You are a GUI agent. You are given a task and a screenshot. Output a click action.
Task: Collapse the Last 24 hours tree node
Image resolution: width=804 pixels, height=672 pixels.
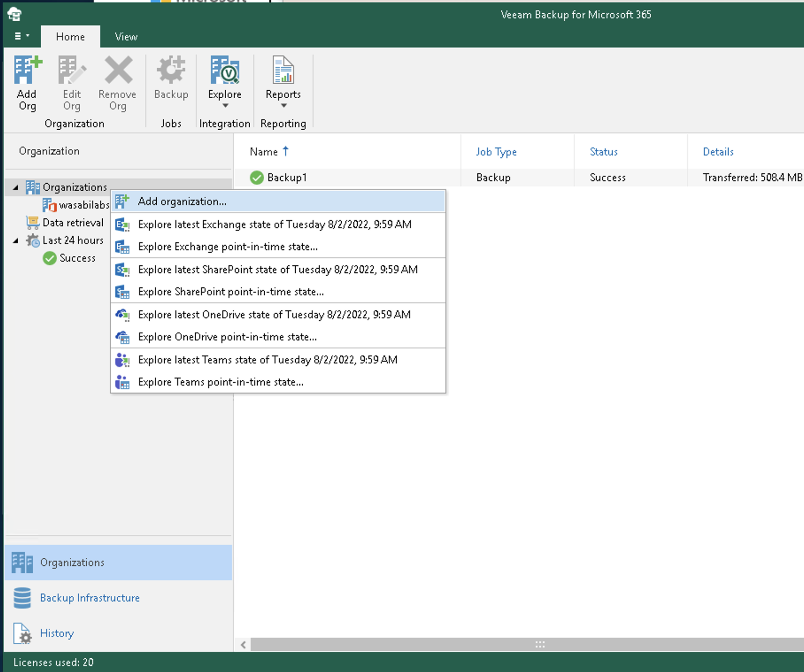15,241
